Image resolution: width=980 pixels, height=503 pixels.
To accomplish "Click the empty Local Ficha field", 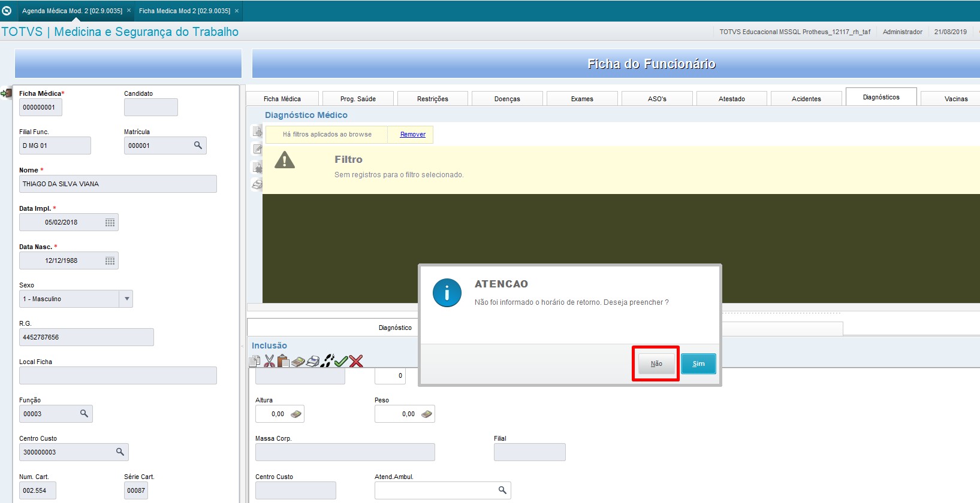I will tap(118, 375).
